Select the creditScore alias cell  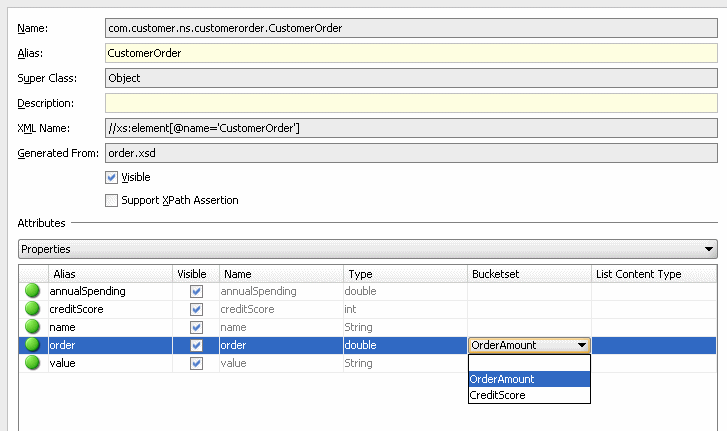click(110, 309)
